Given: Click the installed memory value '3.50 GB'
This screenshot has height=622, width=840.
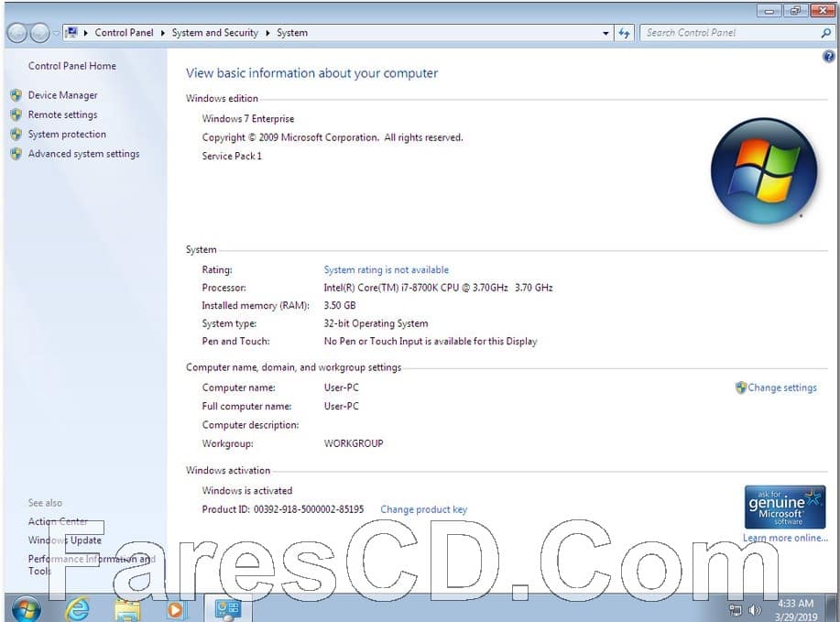Looking at the screenshot, I should click(340, 305).
